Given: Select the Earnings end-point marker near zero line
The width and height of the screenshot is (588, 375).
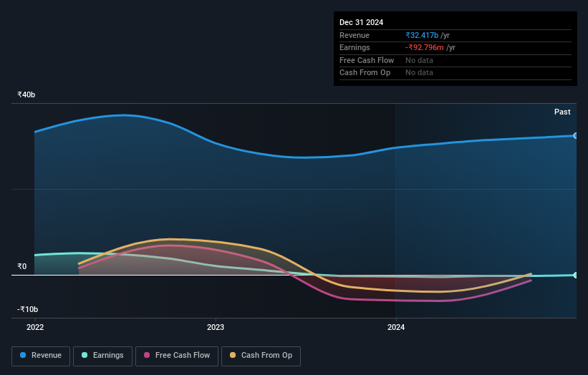Looking at the screenshot, I should click(x=575, y=275).
